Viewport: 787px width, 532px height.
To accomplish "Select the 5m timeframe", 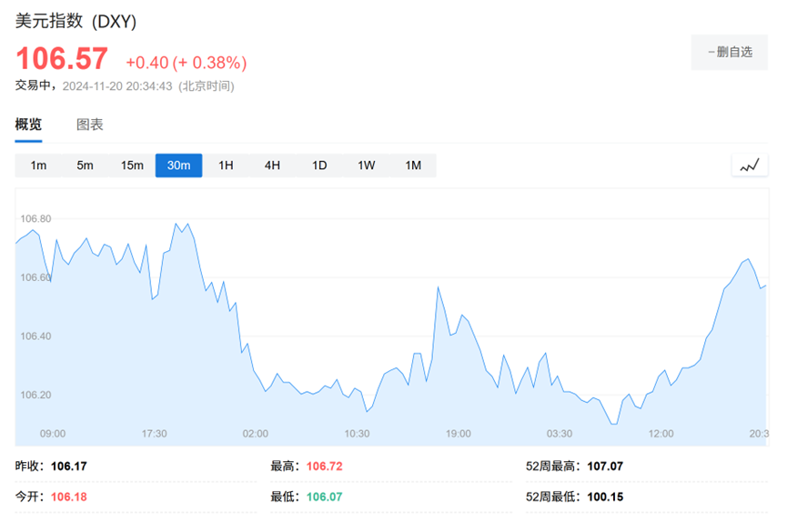I will (85, 166).
